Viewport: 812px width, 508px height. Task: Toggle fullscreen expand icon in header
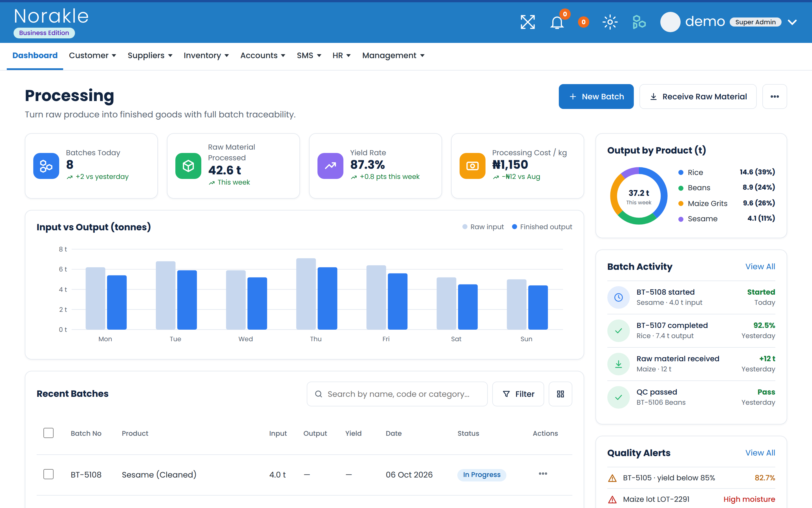(528, 22)
